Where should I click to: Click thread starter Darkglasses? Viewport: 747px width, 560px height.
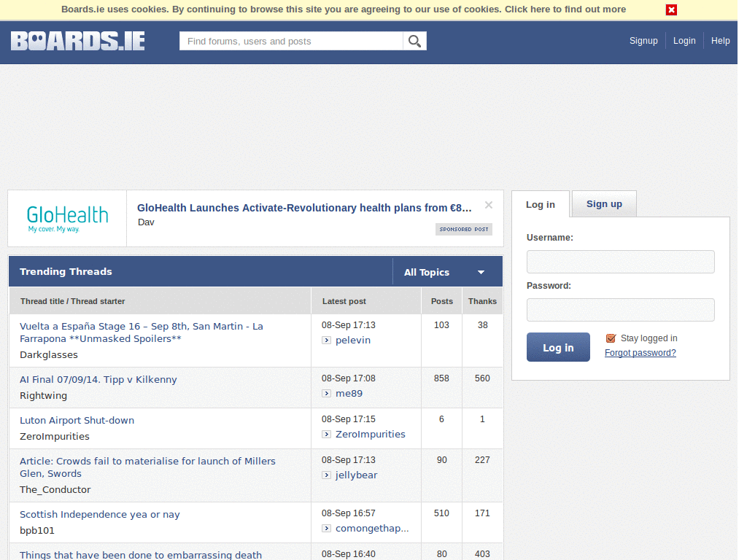[49, 355]
